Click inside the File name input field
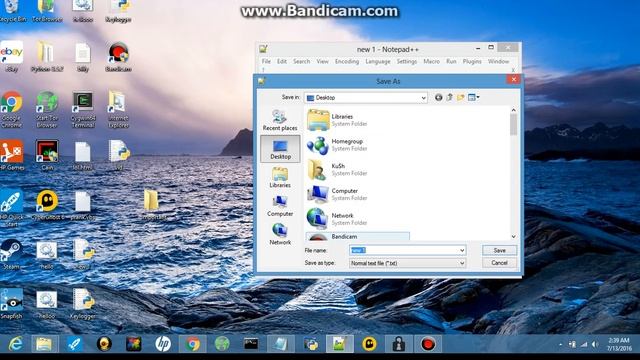 (x=404, y=250)
